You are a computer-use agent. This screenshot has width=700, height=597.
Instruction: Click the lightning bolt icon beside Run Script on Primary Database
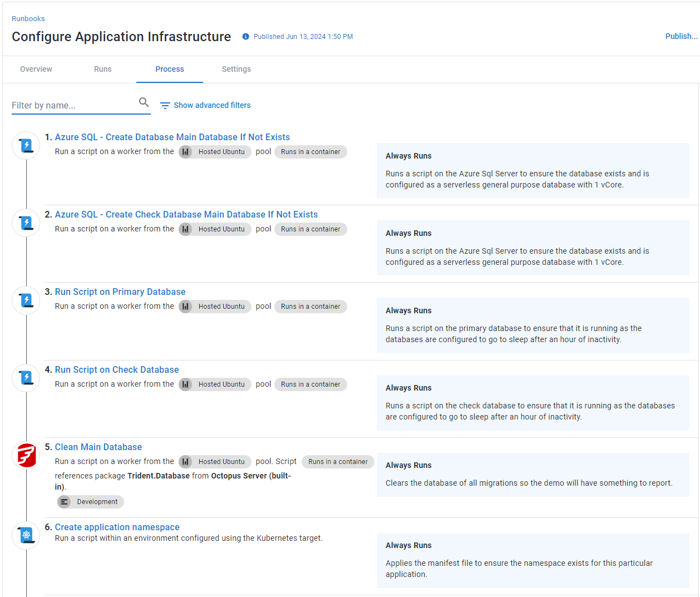pyautogui.click(x=26, y=300)
